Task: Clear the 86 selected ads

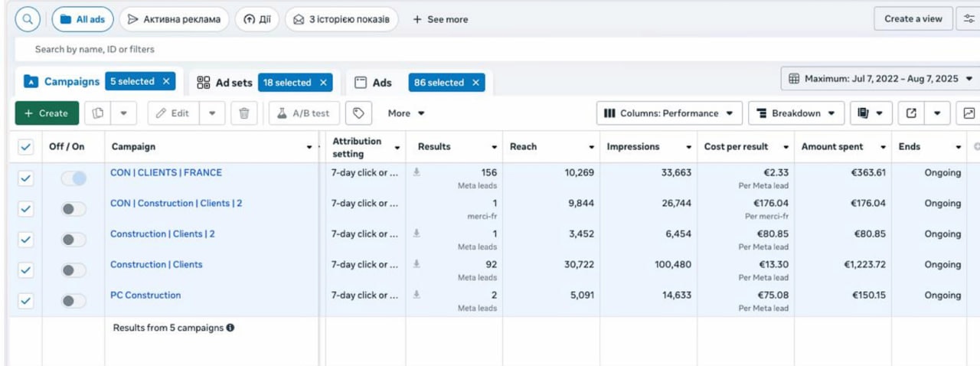Action: point(475,83)
